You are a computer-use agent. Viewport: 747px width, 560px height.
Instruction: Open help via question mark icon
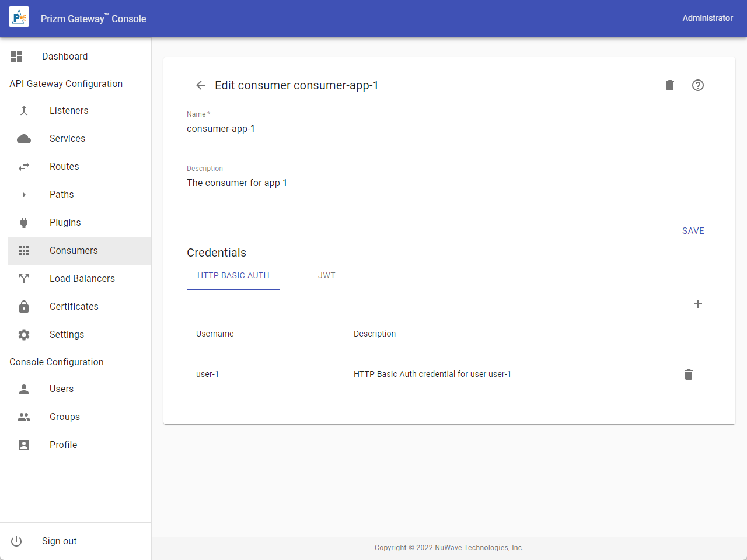pyautogui.click(x=698, y=85)
